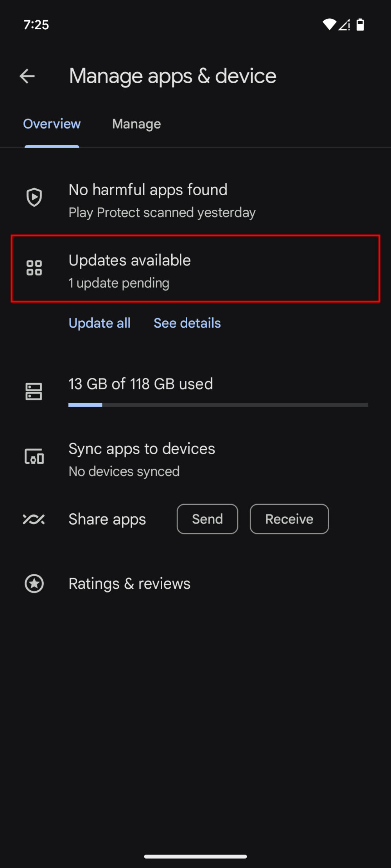
Task: Expand Play Protect scan results
Action: click(x=161, y=212)
